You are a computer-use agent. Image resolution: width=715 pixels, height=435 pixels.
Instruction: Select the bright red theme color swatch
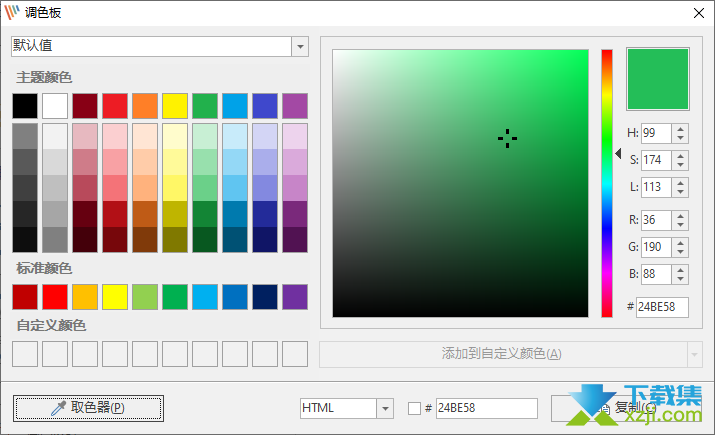pyautogui.click(x=115, y=106)
